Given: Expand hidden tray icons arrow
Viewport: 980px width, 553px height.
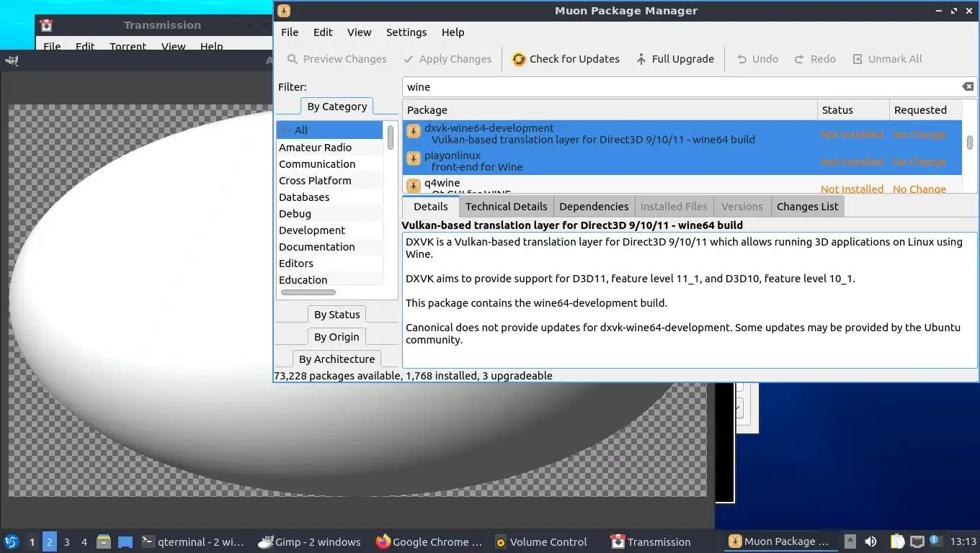Looking at the screenshot, I should pyautogui.click(x=850, y=541).
